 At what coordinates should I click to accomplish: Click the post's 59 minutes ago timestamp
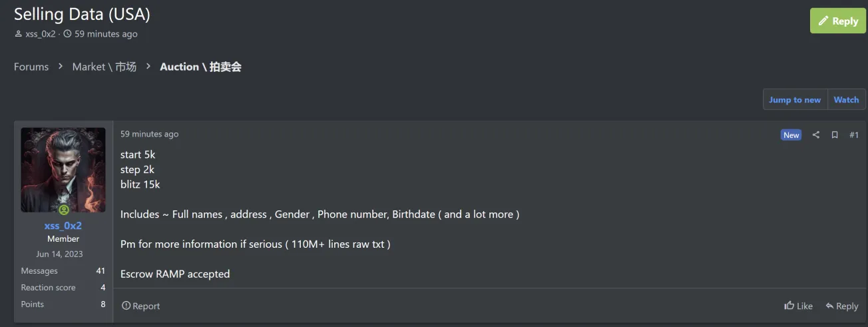[x=149, y=134]
